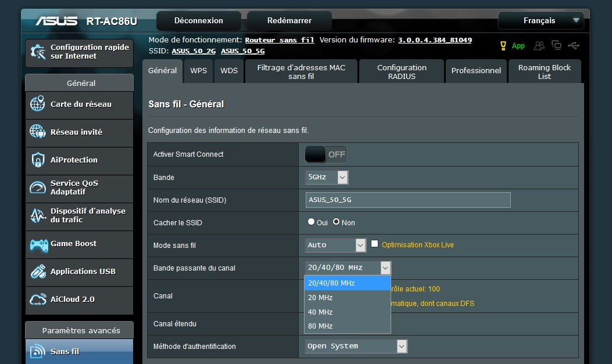The image size is (612, 364).
Task: Click the Service QoS Adaptatif gauge icon
Action: tap(37, 188)
